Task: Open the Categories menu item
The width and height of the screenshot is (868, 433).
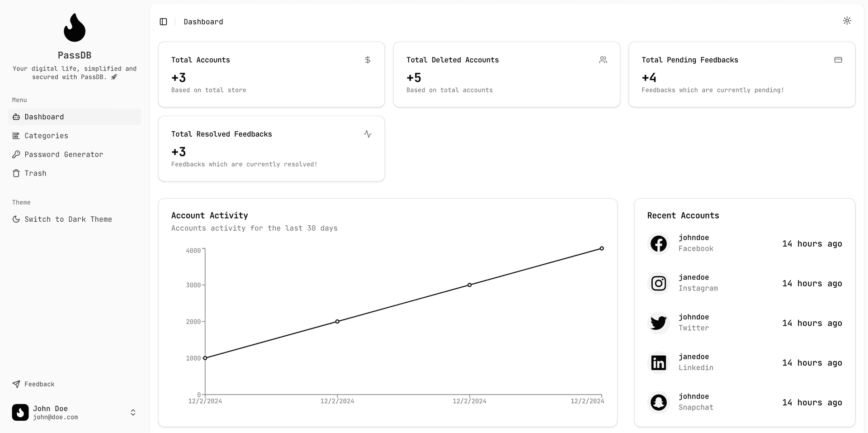Action: click(x=46, y=136)
